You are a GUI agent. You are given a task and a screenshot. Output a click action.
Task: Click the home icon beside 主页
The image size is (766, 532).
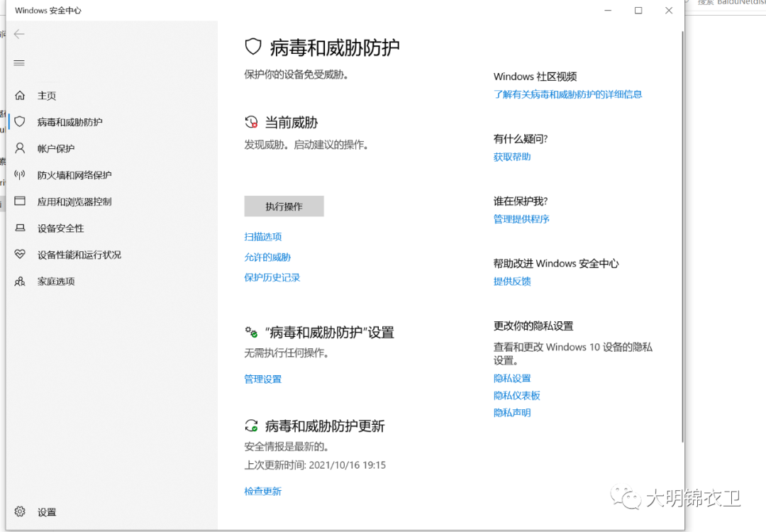20,95
